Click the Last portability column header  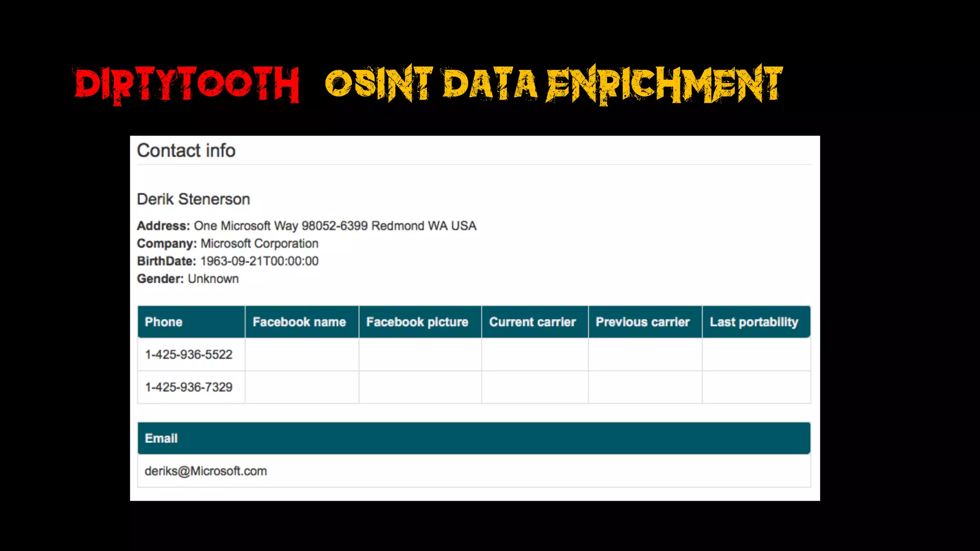(x=757, y=322)
